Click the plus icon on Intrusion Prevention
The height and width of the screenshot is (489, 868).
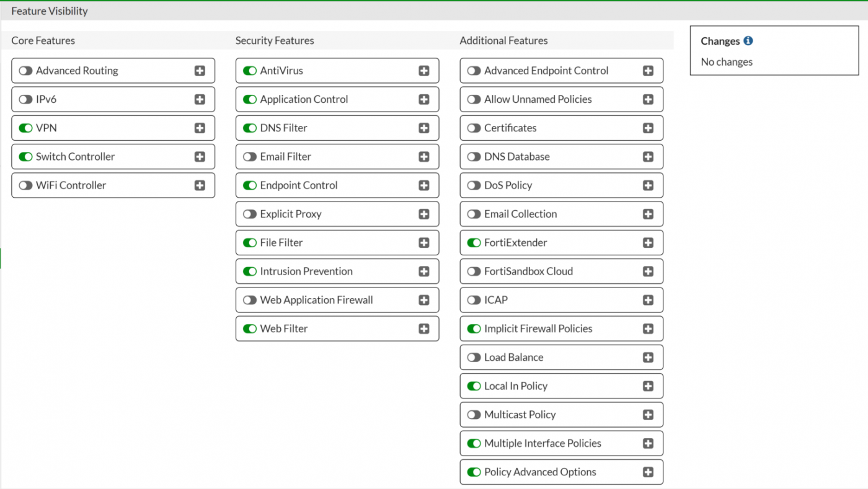[x=424, y=271]
